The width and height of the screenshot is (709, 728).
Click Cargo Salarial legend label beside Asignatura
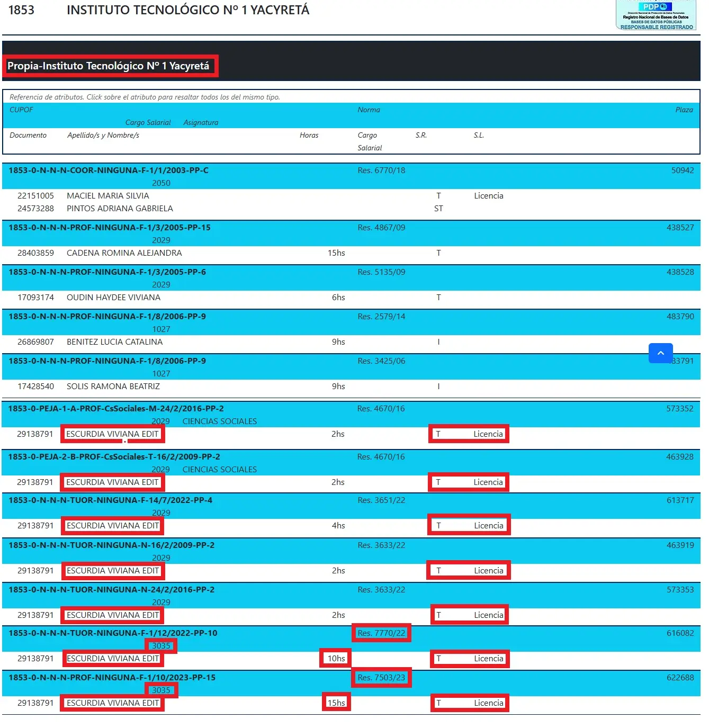148,122
